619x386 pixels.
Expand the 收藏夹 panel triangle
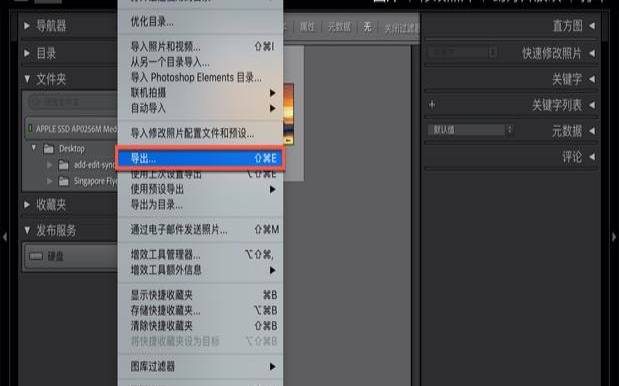(x=27, y=204)
